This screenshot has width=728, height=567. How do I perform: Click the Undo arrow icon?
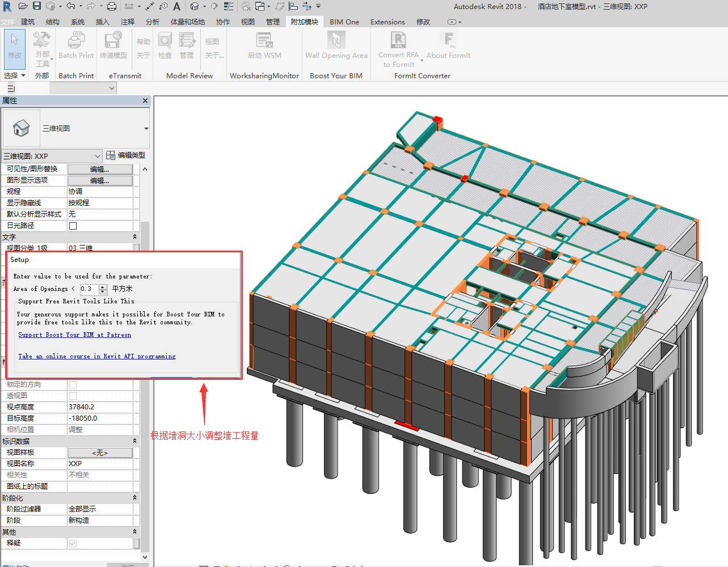pos(70,6)
